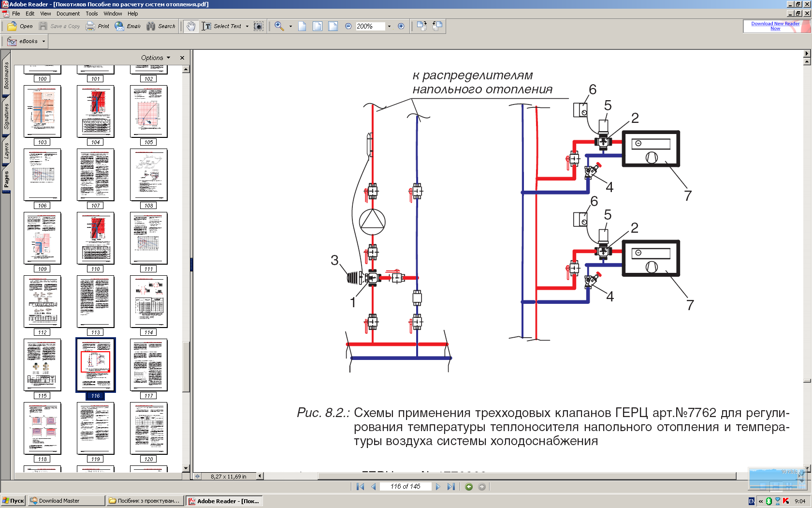This screenshot has width=812, height=508.
Task: Click the Bluetooth tray icon
Action: (x=769, y=501)
